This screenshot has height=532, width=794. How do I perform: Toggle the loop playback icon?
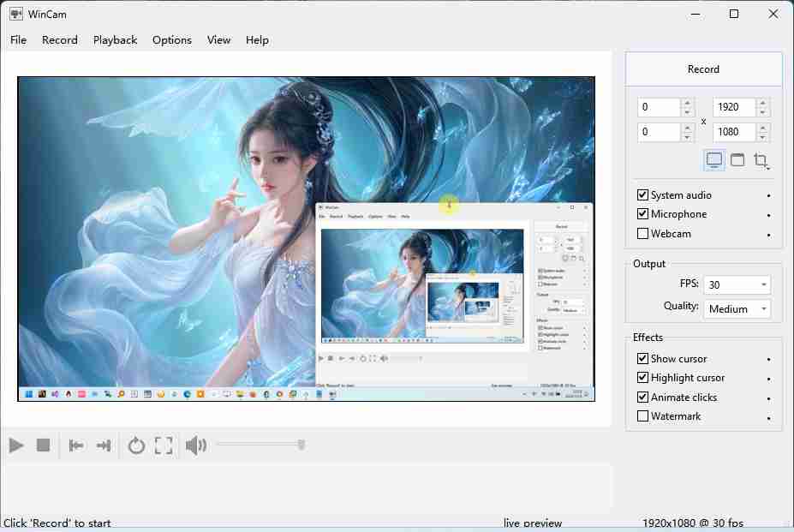click(x=136, y=445)
